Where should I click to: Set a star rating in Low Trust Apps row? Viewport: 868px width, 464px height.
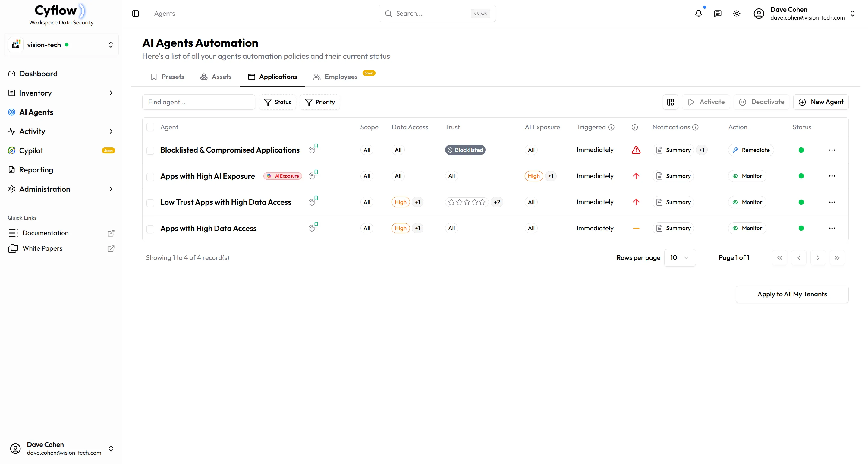pyautogui.click(x=467, y=202)
